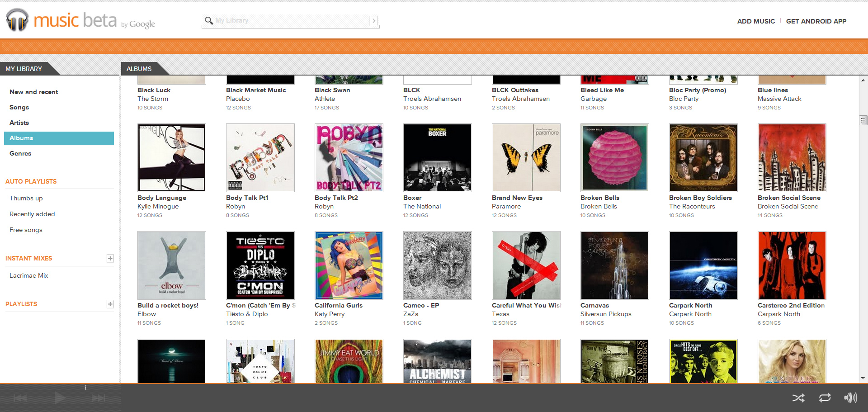Click the search magnifier icon
The image size is (868, 412).
tap(208, 21)
